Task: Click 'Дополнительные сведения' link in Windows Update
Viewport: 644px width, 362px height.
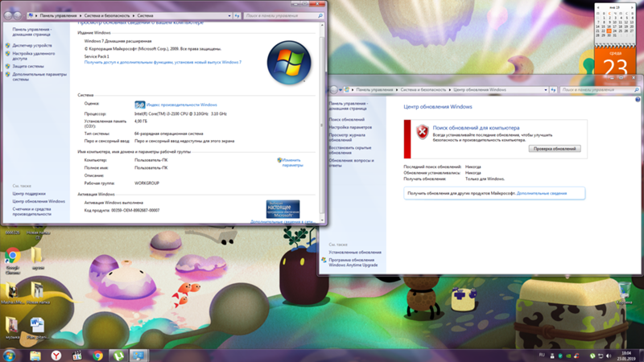Action: [x=541, y=193]
